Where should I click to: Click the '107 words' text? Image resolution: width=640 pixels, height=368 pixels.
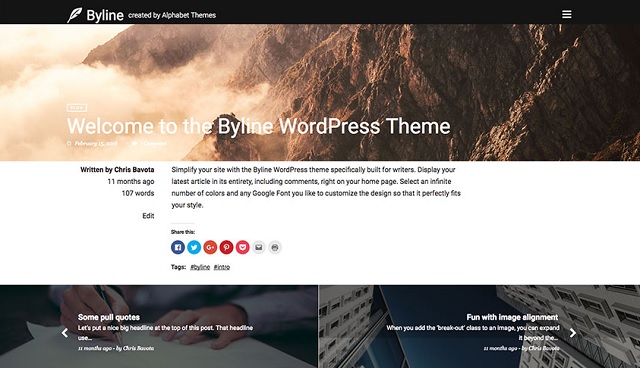coord(138,193)
